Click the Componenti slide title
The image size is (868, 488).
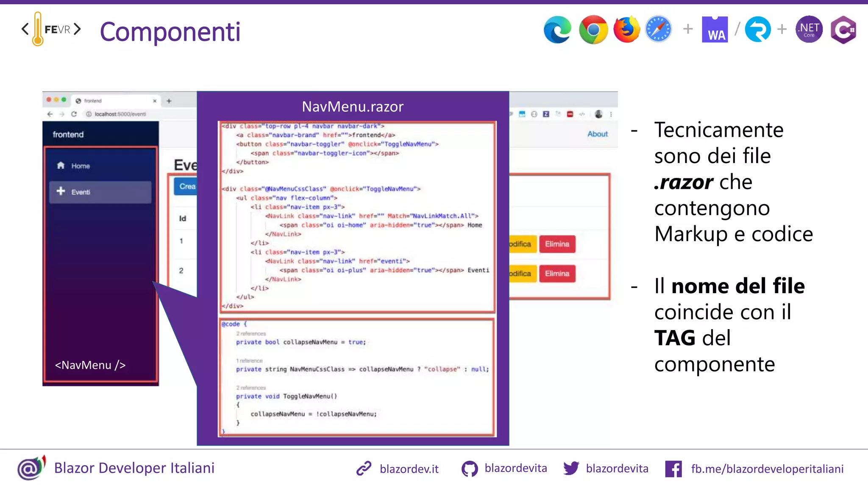pyautogui.click(x=170, y=32)
